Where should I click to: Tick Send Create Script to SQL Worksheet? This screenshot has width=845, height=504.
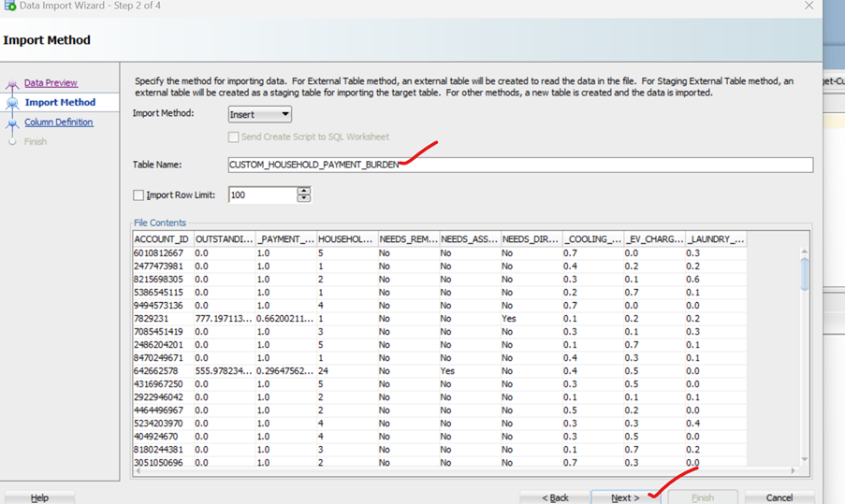pos(233,137)
